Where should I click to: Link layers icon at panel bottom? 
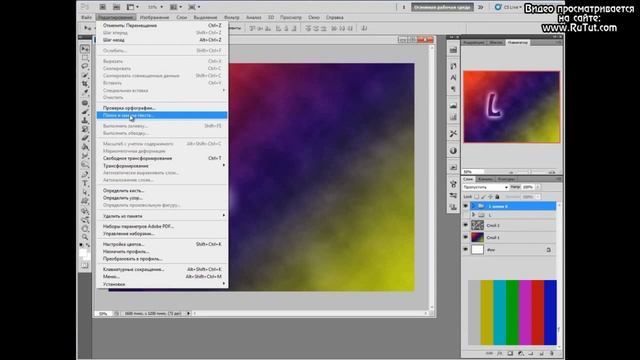pos(489,353)
